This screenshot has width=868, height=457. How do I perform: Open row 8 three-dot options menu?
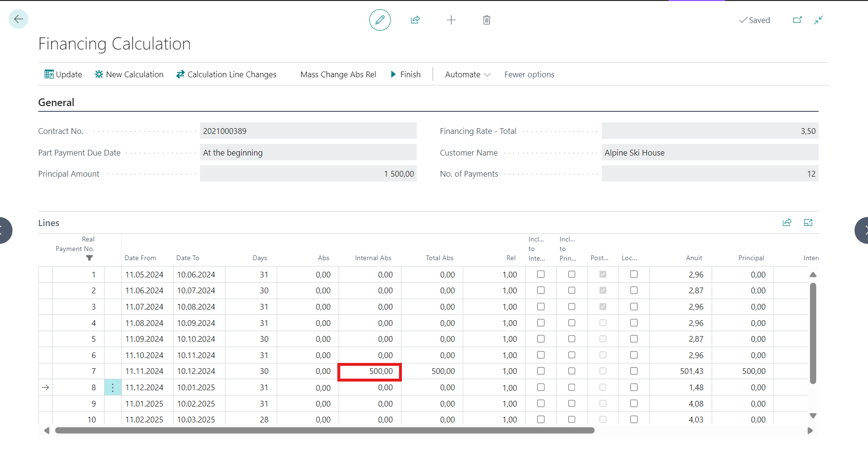coord(113,388)
